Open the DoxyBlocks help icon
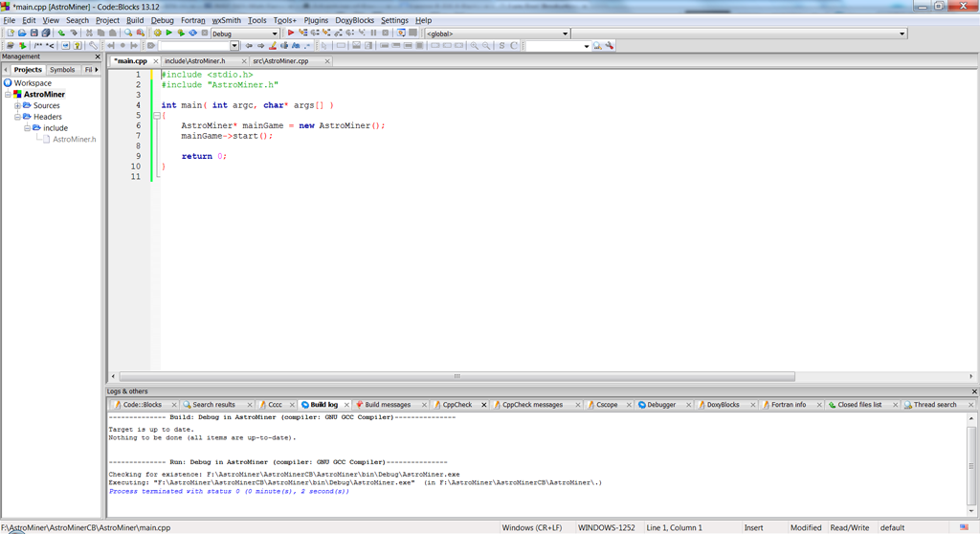980x534 pixels. tap(78, 46)
